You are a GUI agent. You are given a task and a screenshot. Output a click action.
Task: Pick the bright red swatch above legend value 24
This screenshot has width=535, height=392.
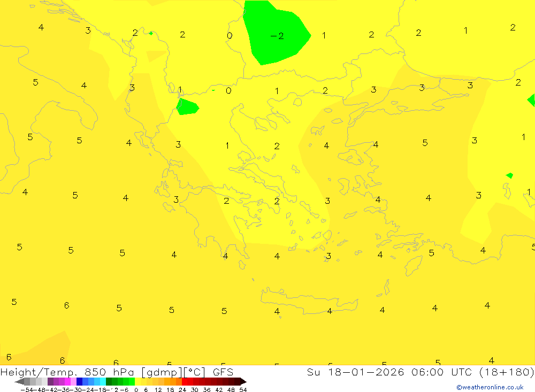tap(185, 382)
